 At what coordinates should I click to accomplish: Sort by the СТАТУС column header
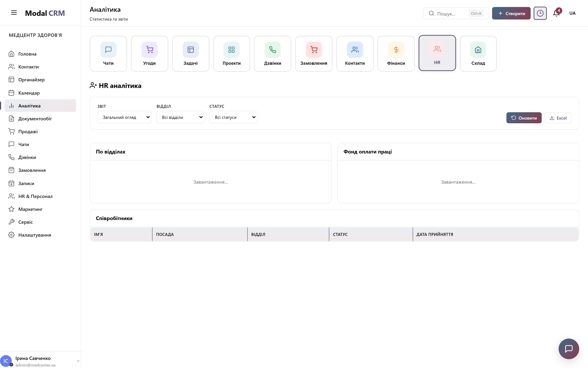371,234
